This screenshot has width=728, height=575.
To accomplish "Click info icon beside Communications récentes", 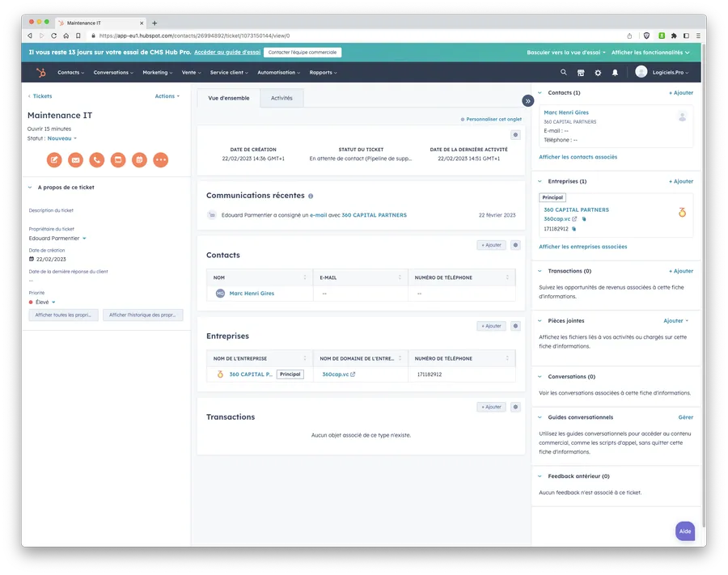I will [311, 197].
